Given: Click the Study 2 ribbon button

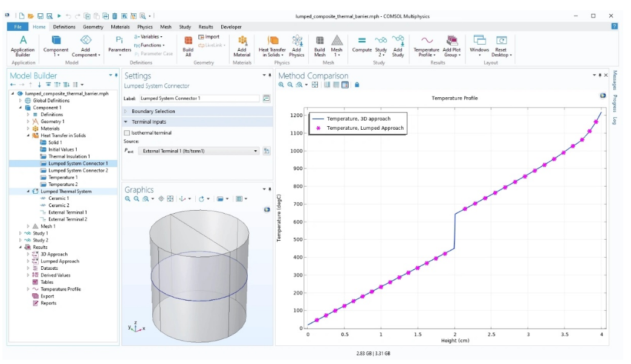Looking at the screenshot, I should 381,46.
